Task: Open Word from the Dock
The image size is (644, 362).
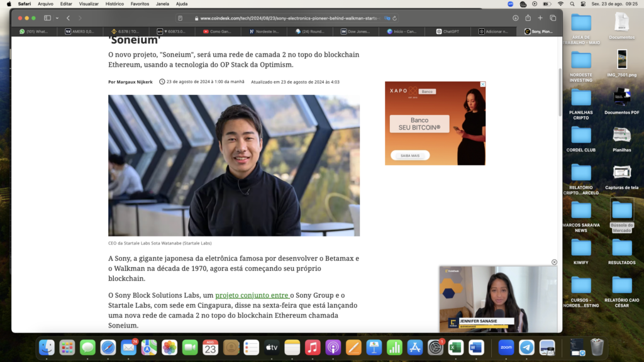Action: 476,348
